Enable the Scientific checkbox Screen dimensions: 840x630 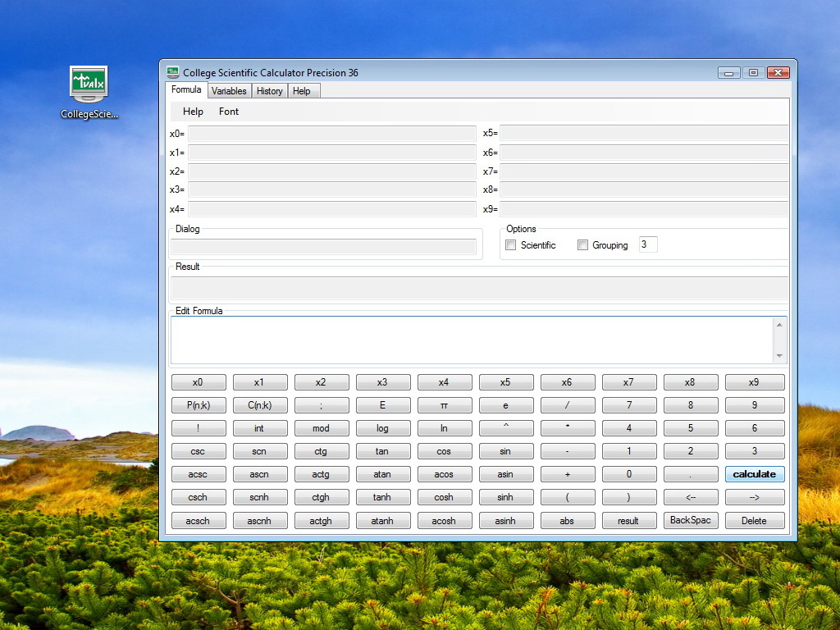[511, 245]
